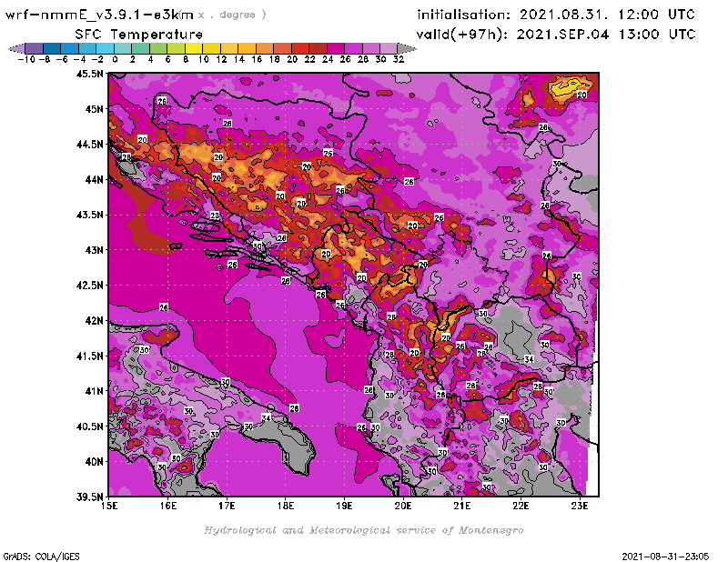Select the magenta 24 to 26 legend swatch
The image size is (728, 562).
coord(336,48)
